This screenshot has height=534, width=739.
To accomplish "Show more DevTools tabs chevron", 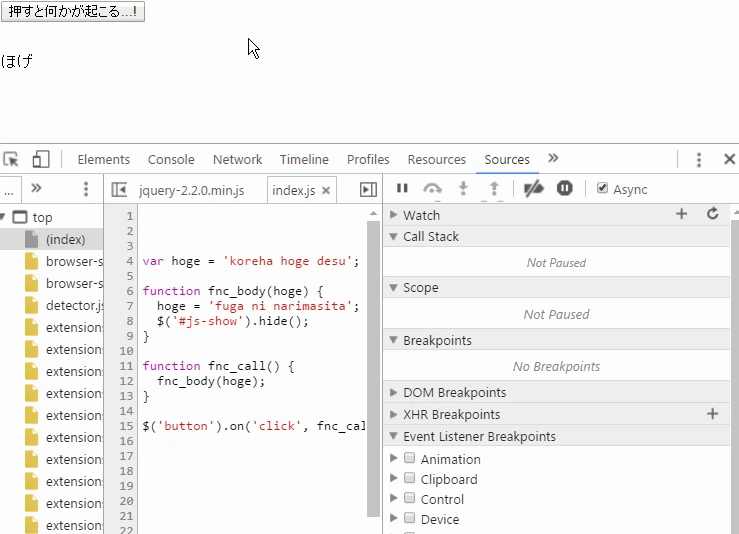I will tap(553, 158).
